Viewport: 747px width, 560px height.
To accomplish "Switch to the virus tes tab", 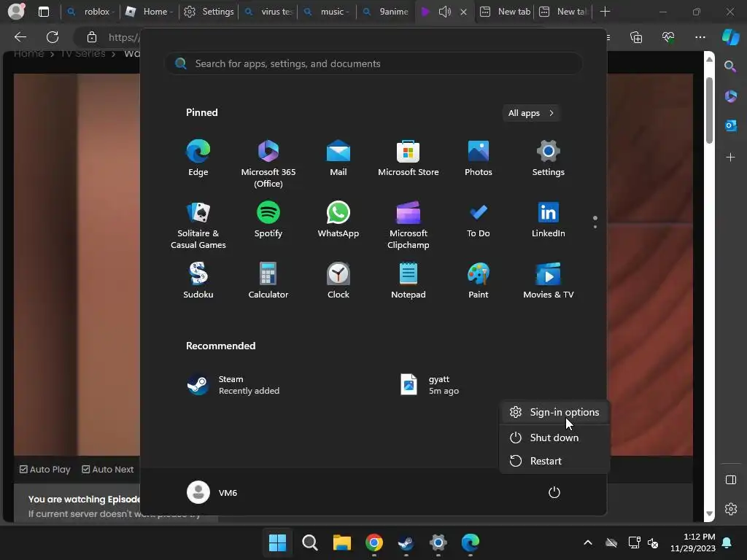I will [x=268, y=12].
